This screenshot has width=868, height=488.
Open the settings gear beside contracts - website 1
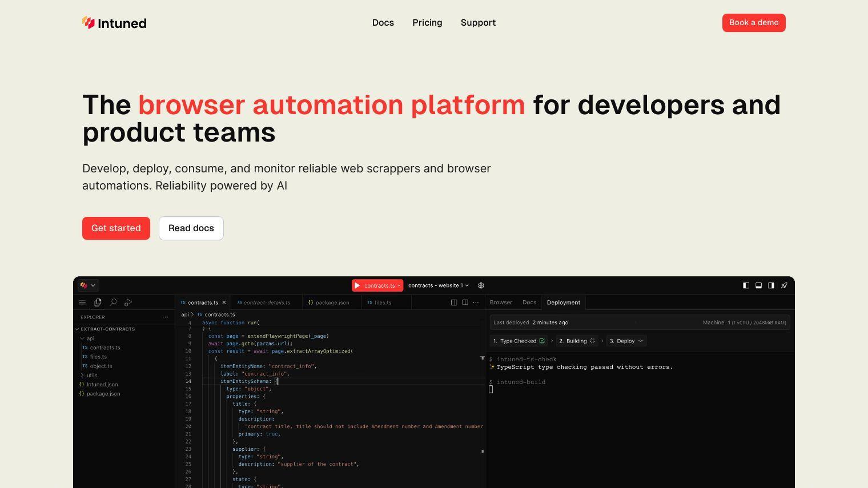(481, 285)
